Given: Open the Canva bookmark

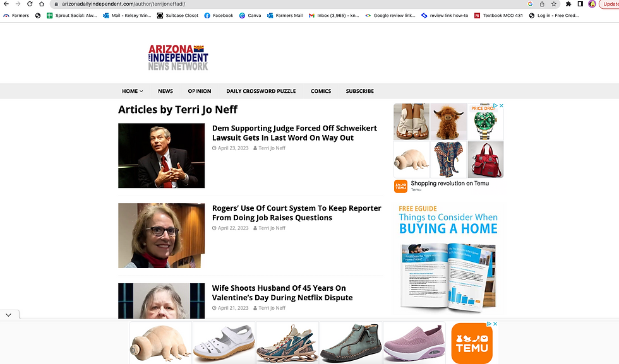Looking at the screenshot, I should point(250,15).
